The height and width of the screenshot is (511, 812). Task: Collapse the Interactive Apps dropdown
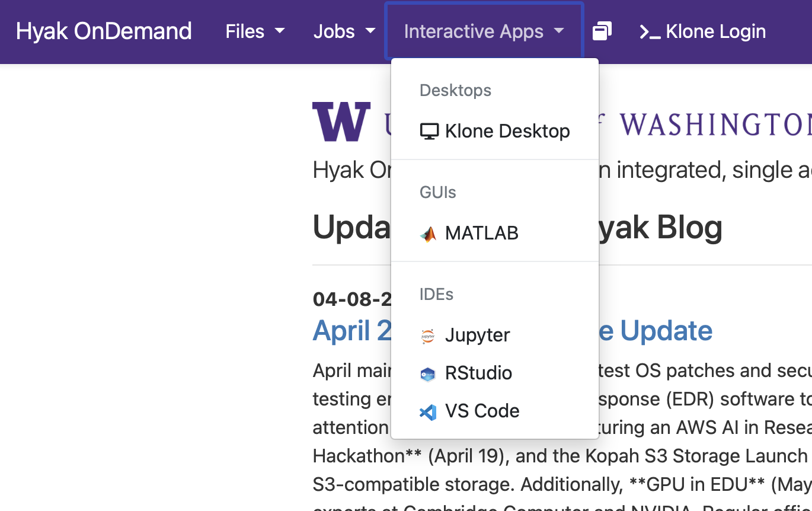[484, 31]
